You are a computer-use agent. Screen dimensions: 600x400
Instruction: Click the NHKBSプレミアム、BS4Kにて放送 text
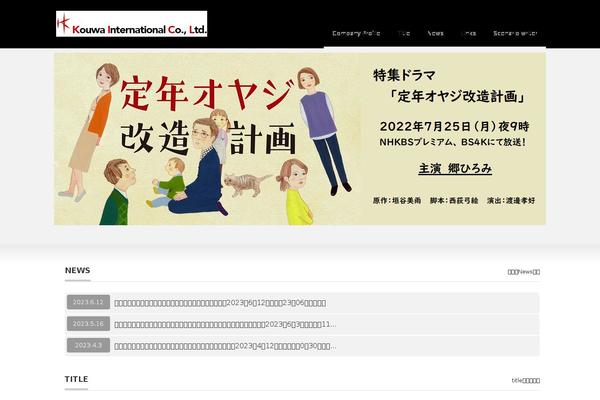453,142
